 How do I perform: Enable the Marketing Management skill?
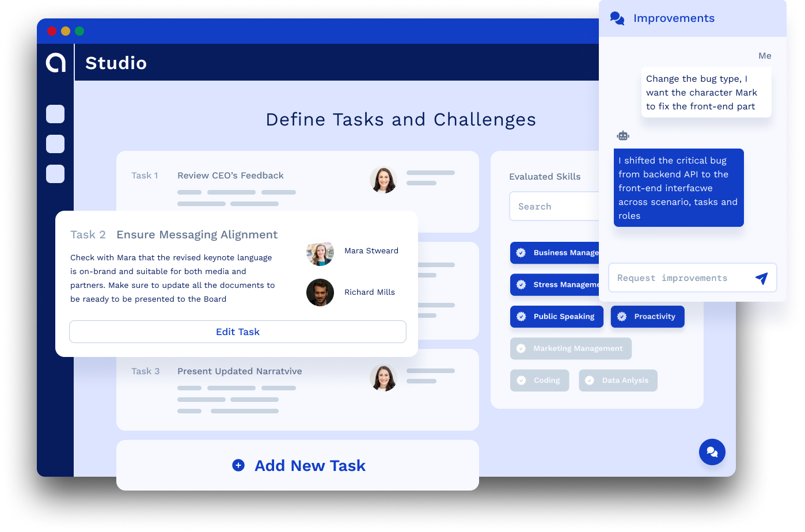(571, 348)
